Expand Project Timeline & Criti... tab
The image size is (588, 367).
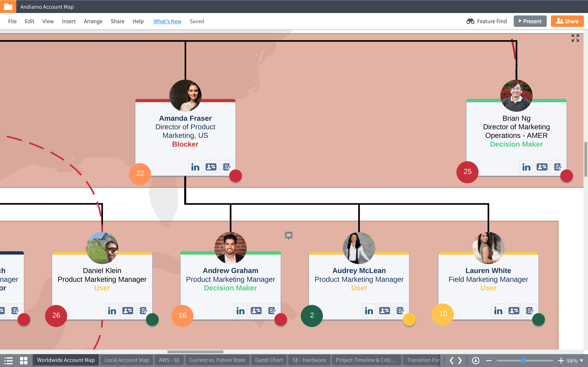point(365,360)
